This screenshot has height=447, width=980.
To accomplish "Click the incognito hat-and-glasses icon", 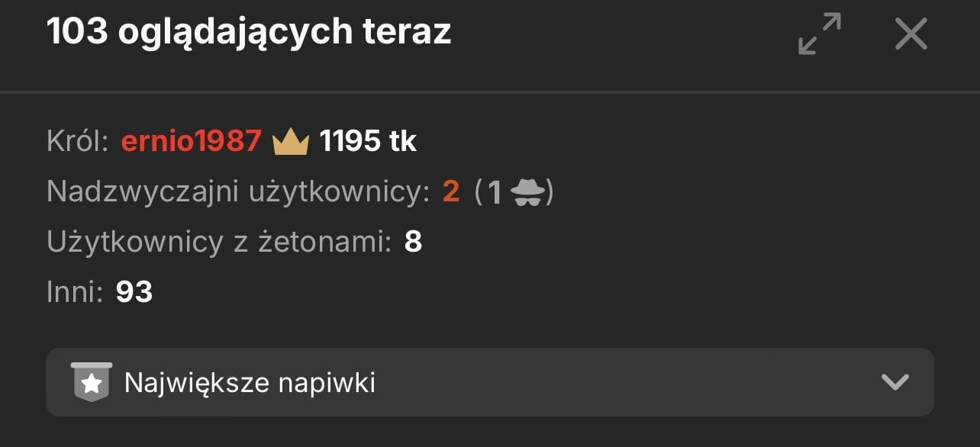I will [x=525, y=191].
